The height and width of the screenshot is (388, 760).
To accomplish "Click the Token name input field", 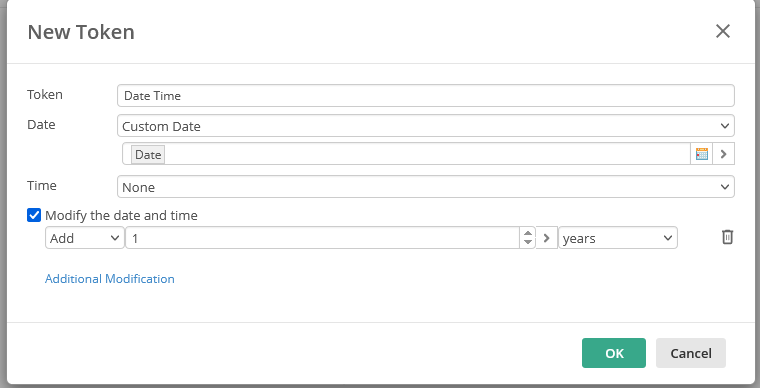I will click(x=426, y=95).
